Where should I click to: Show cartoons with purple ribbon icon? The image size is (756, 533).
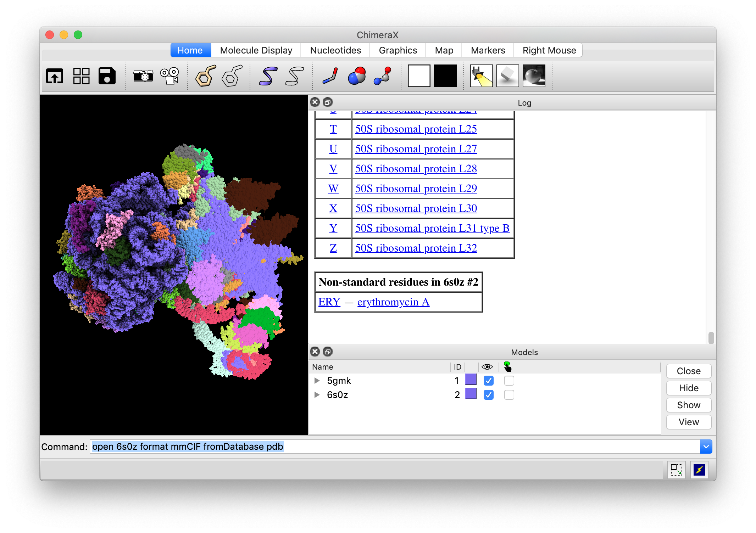(268, 76)
